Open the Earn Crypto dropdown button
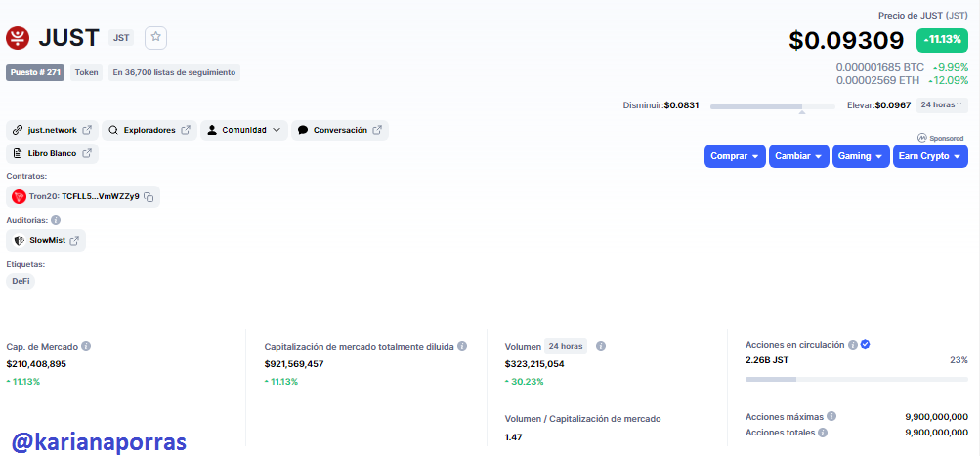Viewport: 980px width, 456px height. [930, 156]
